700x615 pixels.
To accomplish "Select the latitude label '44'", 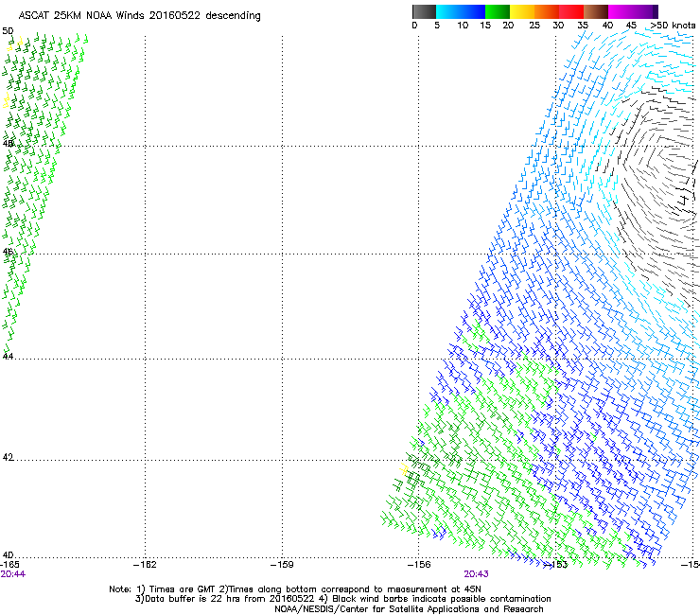I will [8, 357].
